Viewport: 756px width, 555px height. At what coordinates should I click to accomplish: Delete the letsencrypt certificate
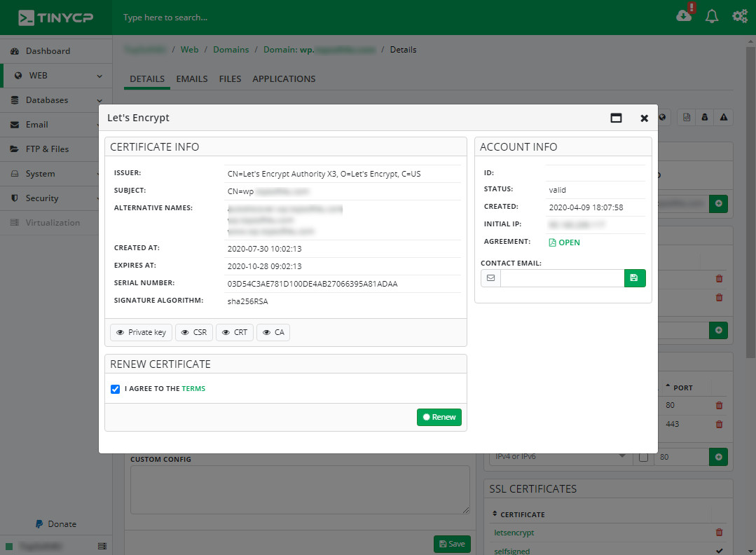point(720,533)
